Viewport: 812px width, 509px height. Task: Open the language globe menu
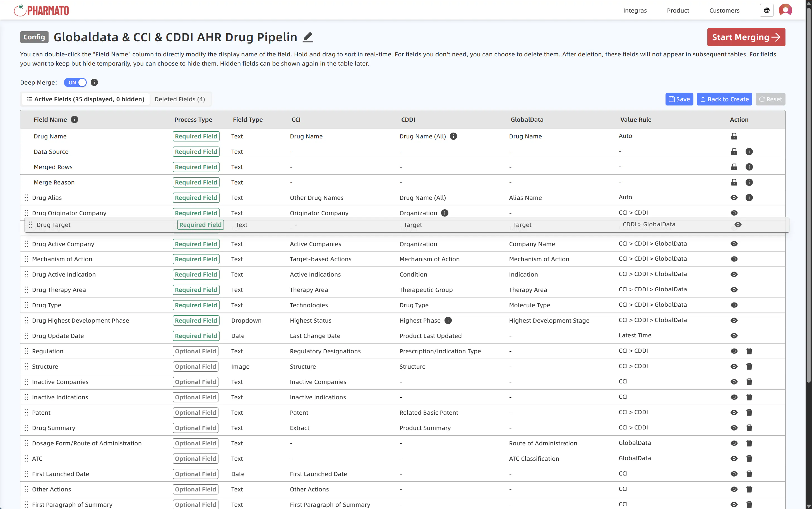point(767,10)
